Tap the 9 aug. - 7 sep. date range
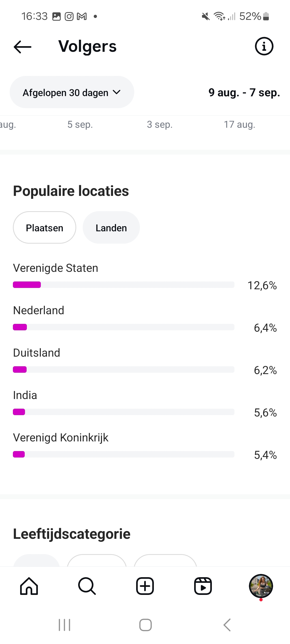The width and height of the screenshot is (290, 644). coord(244,93)
